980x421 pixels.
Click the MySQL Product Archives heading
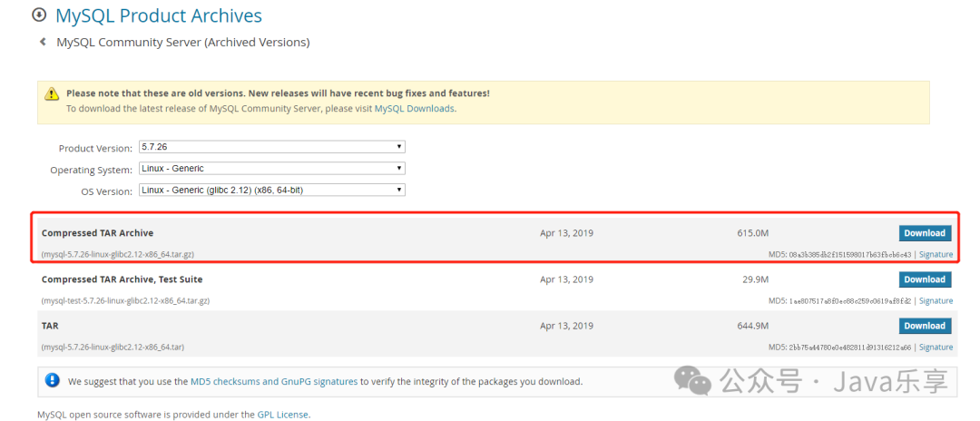pyautogui.click(x=159, y=15)
